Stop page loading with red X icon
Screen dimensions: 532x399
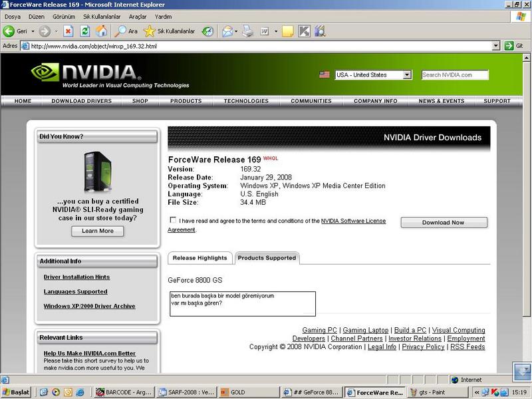point(68,31)
